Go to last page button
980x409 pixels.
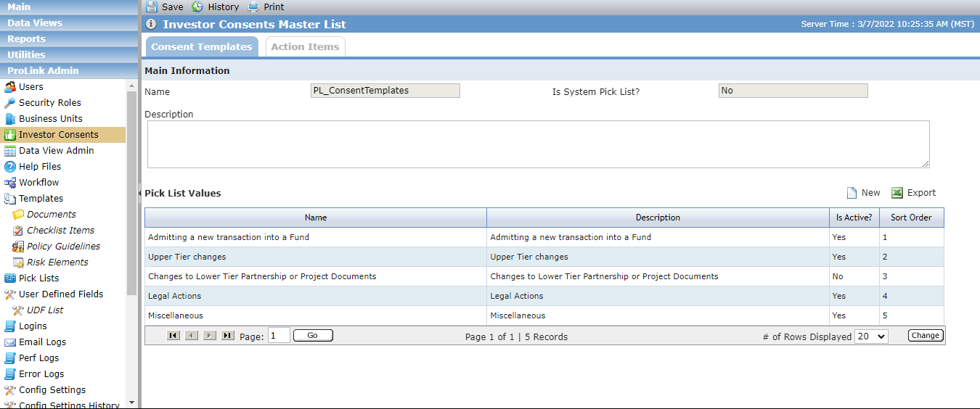228,336
